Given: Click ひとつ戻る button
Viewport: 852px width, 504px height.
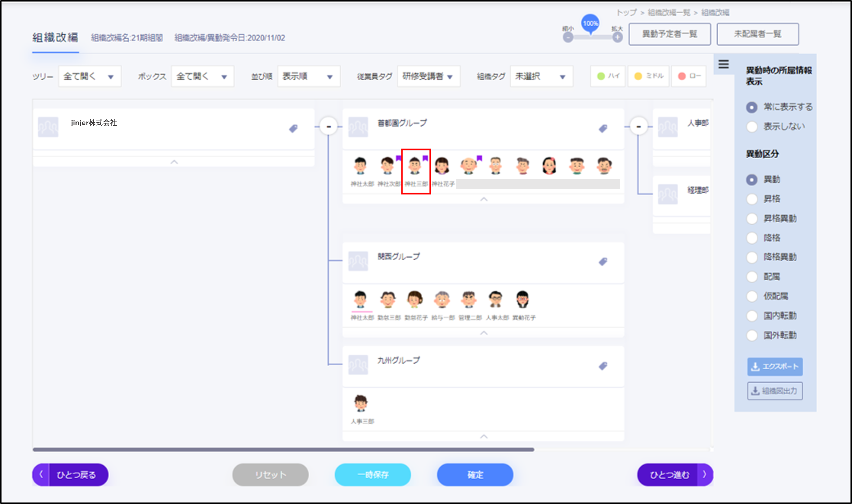Looking at the screenshot, I should tap(70, 475).
